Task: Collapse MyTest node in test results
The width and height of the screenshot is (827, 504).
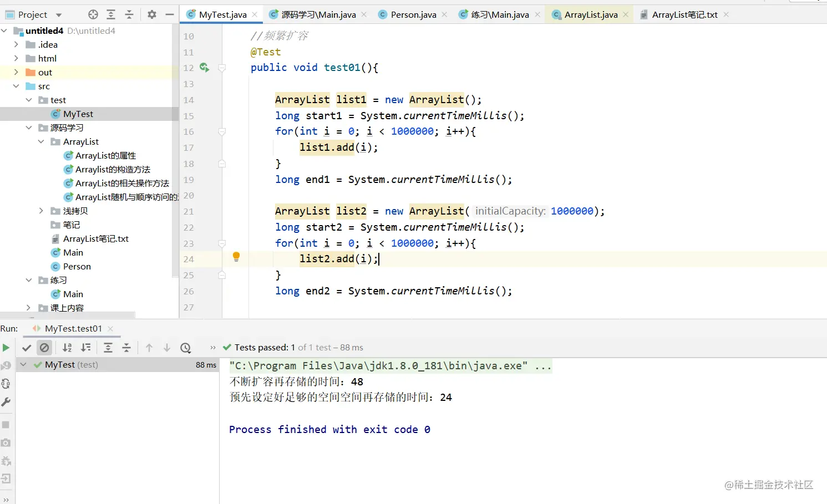Action: pyautogui.click(x=23, y=365)
